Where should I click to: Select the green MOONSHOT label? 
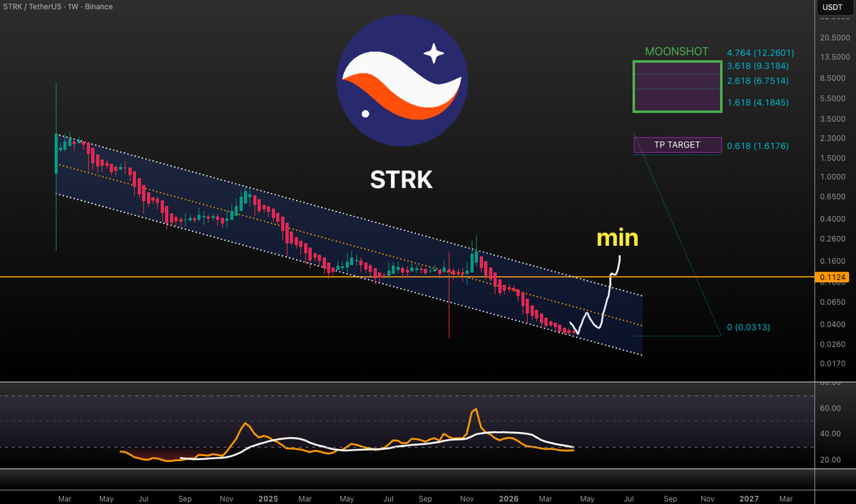click(x=677, y=52)
